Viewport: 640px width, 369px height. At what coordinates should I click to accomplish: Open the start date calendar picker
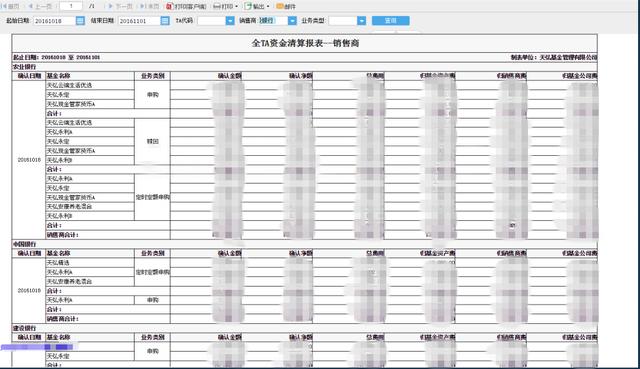80,20
